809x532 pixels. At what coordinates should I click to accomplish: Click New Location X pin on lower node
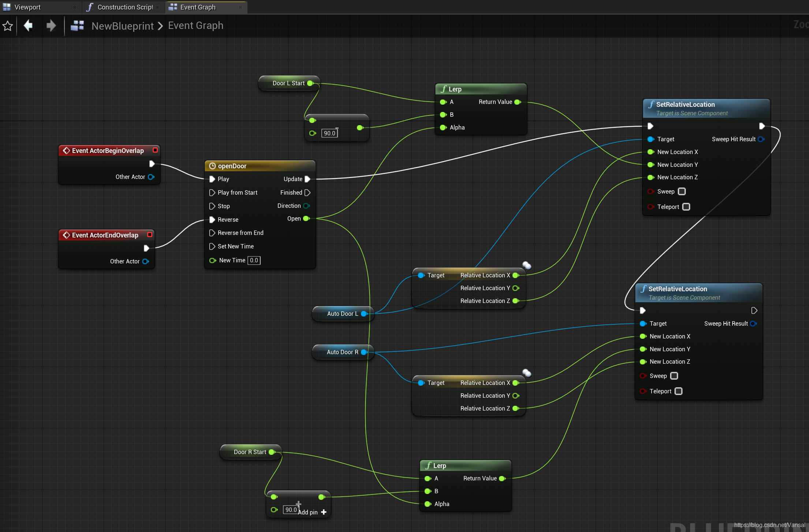tap(643, 336)
